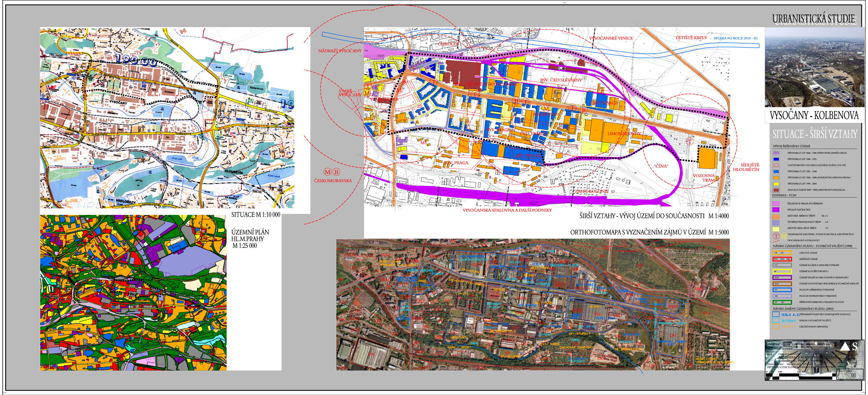Click the Územní plán Hl.m.Prahy M 1:25 000 caption

pyautogui.click(x=250, y=239)
